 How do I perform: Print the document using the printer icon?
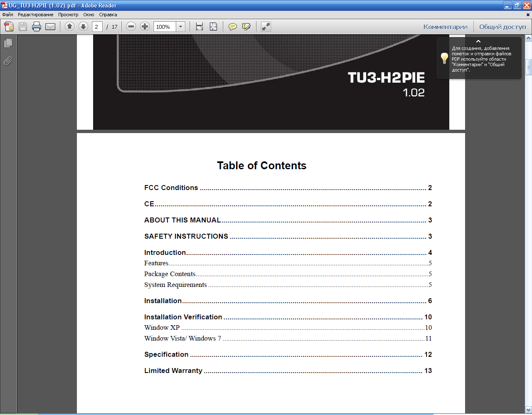pyautogui.click(x=37, y=27)
